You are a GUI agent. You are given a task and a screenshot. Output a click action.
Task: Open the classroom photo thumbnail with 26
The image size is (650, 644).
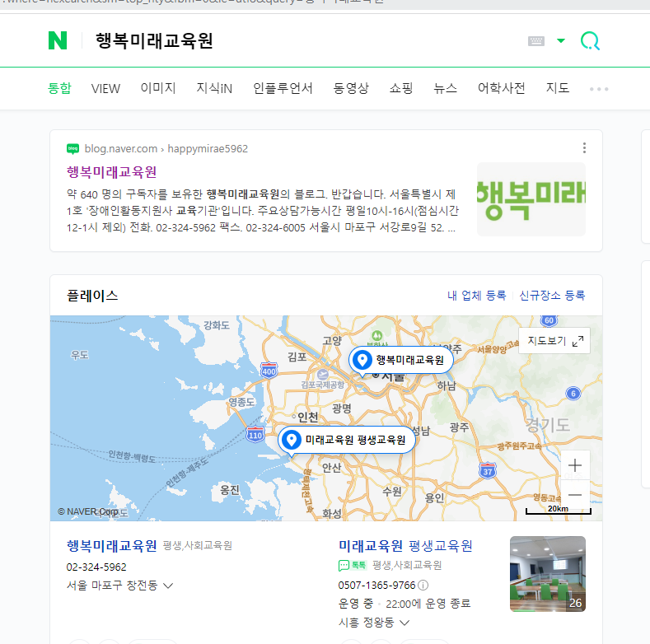(x=548, y=574)
